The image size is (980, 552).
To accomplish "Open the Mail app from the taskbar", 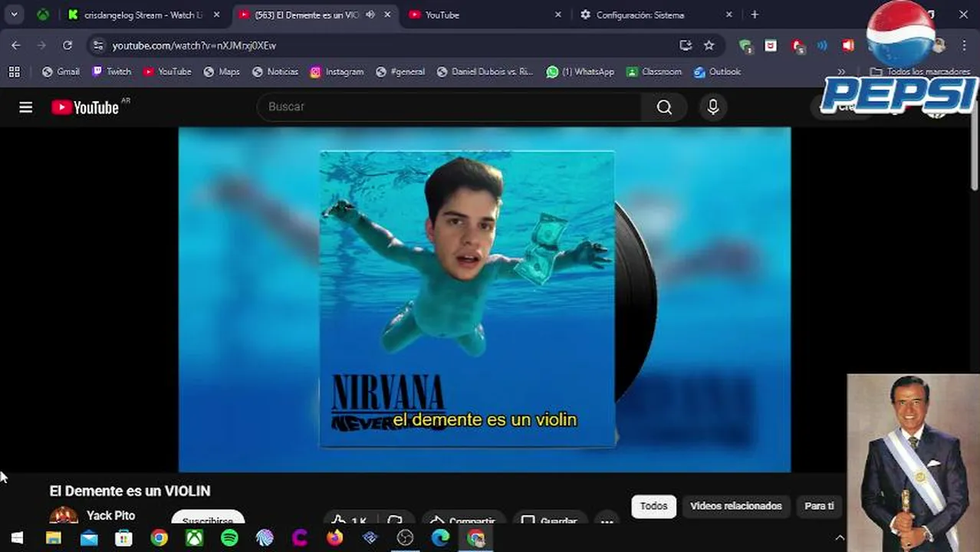I will (x=88, y=538).
